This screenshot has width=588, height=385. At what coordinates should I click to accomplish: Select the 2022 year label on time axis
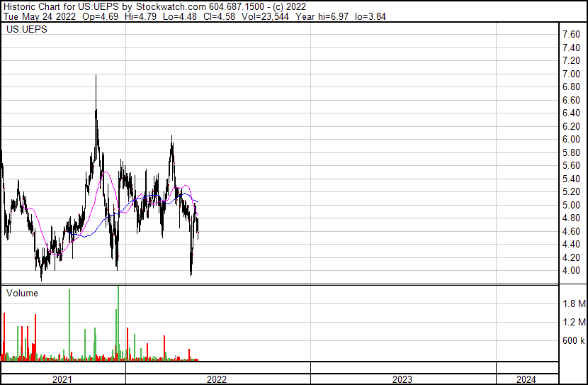[217, 379]
